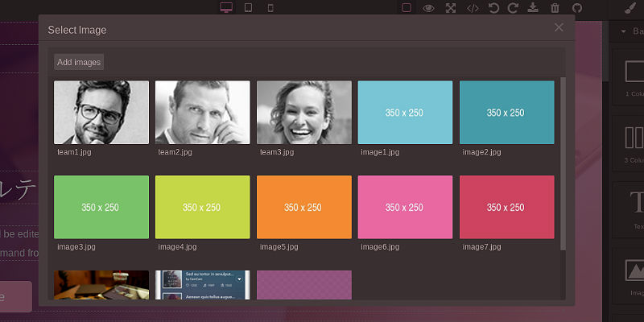Pick the 1 Column block

point(629,77)
